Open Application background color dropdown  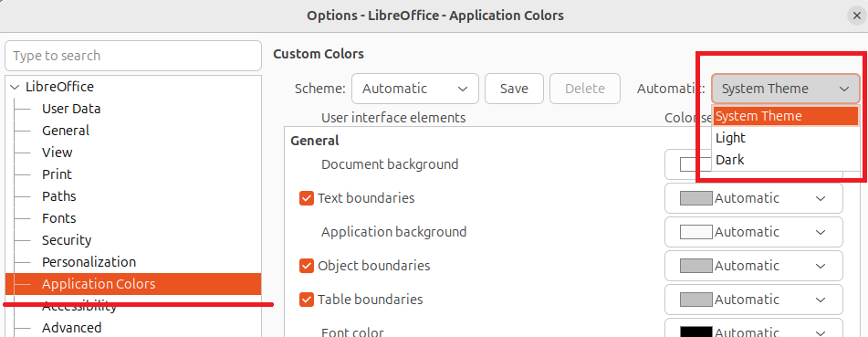pos(753,232)
